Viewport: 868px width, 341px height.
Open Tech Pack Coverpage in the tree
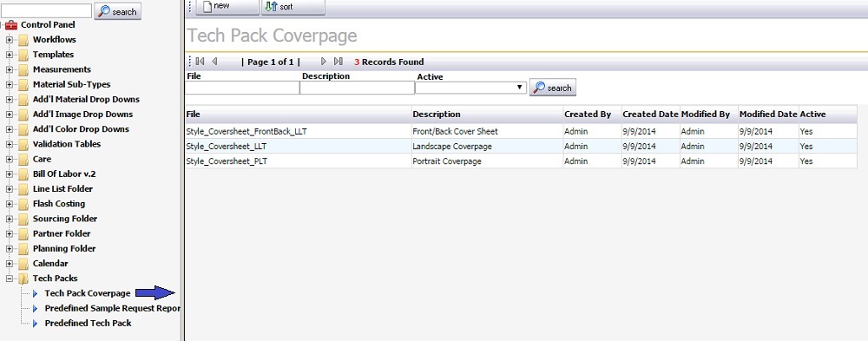click(88, 293)
